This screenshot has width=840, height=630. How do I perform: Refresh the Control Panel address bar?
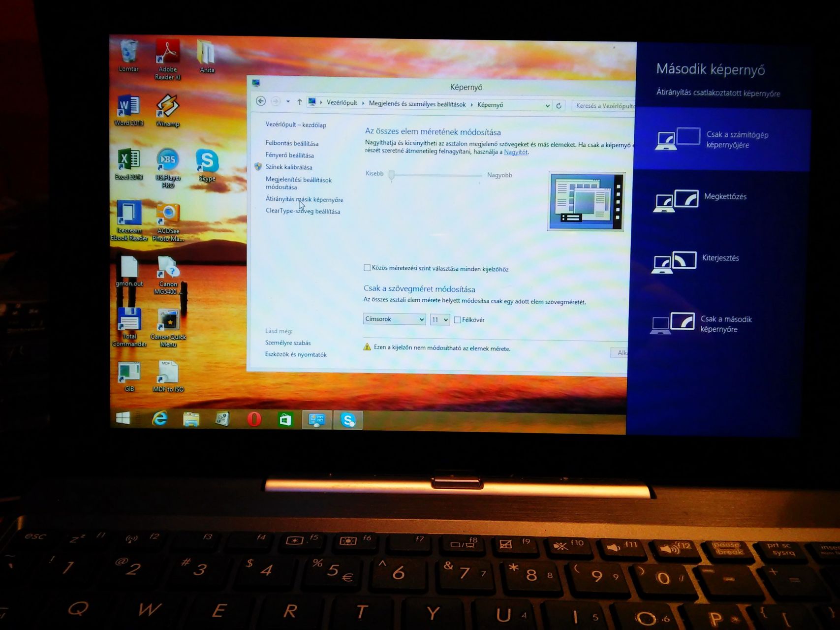click(559, 105)
